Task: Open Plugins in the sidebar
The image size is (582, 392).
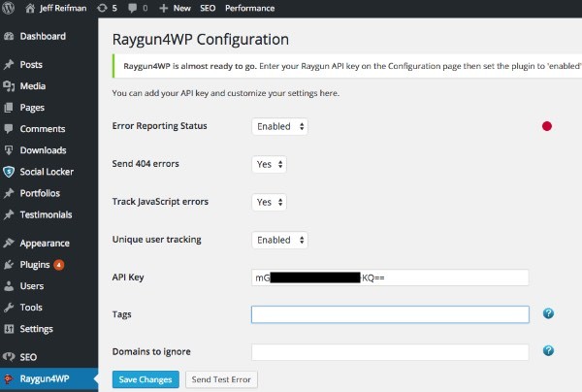Action: pyautogui.click(x=35, y=265)
